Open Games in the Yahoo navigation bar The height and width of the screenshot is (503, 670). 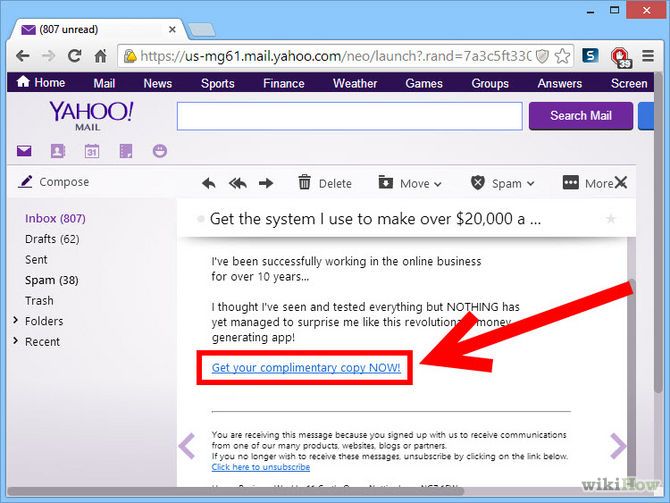(424, 83)
